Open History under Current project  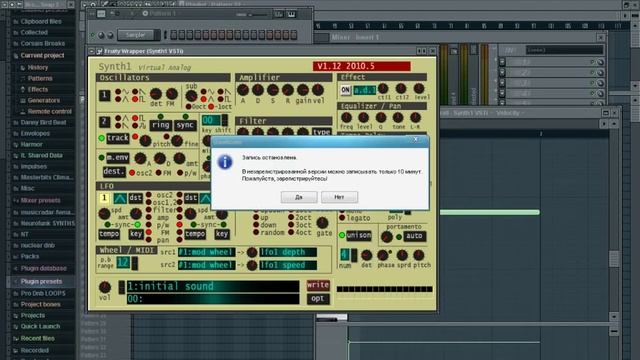pos(38,67)
